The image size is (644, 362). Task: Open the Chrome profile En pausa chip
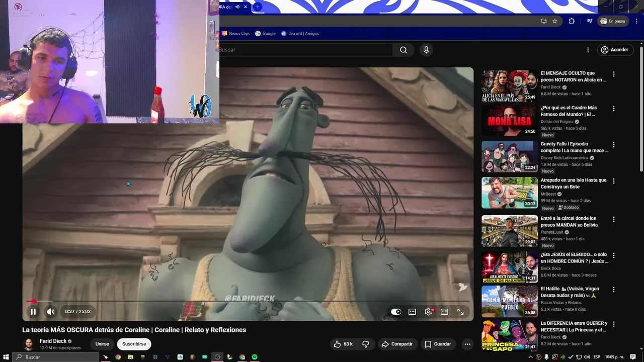pos(613,21)
